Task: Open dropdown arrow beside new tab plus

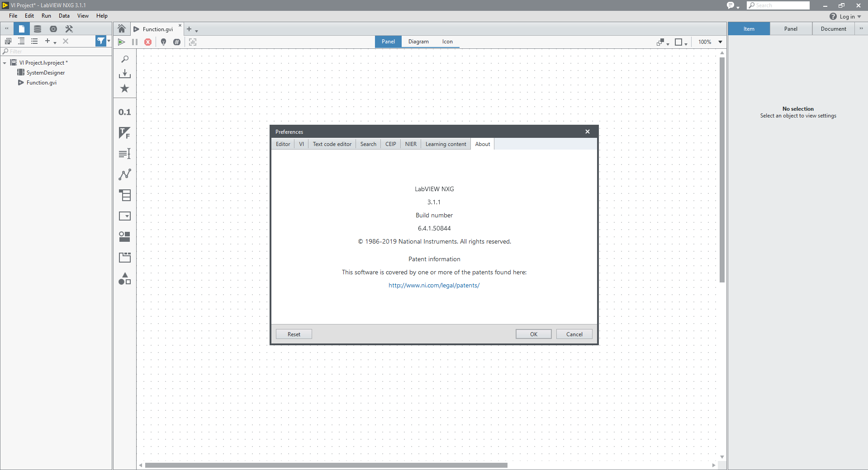Action: point(196,31)
